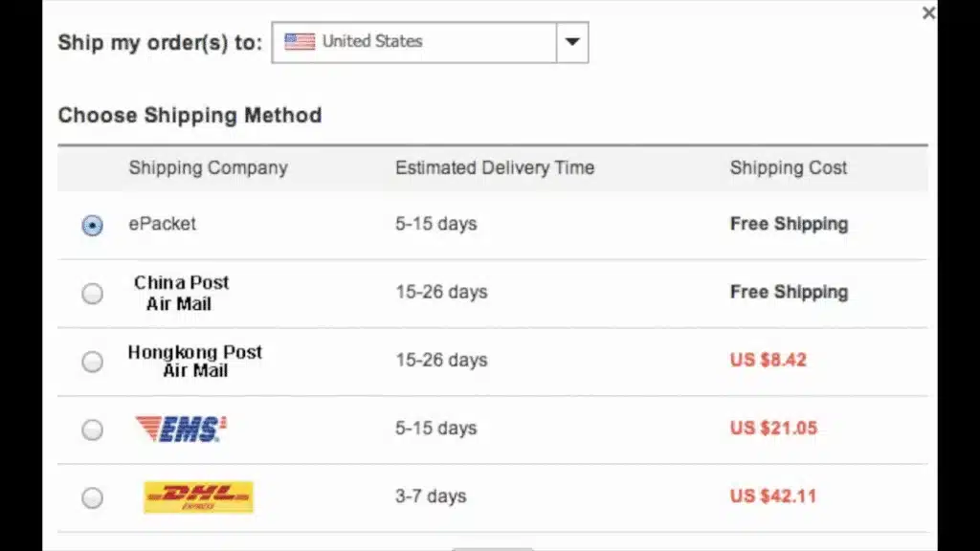This screenshot has width=980, height=551.
Task: Open the destination country combo box
Action: pos(430,41)
